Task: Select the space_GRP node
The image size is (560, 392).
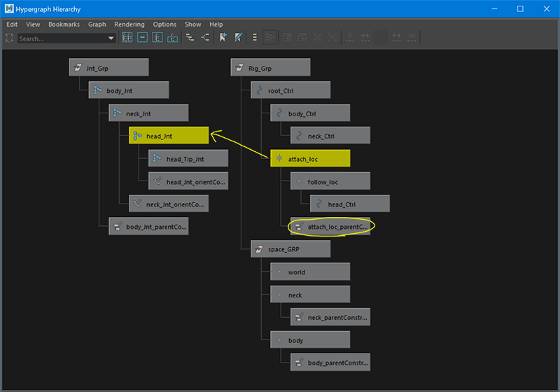Action: pyautogui.click(x=290, y=248)
